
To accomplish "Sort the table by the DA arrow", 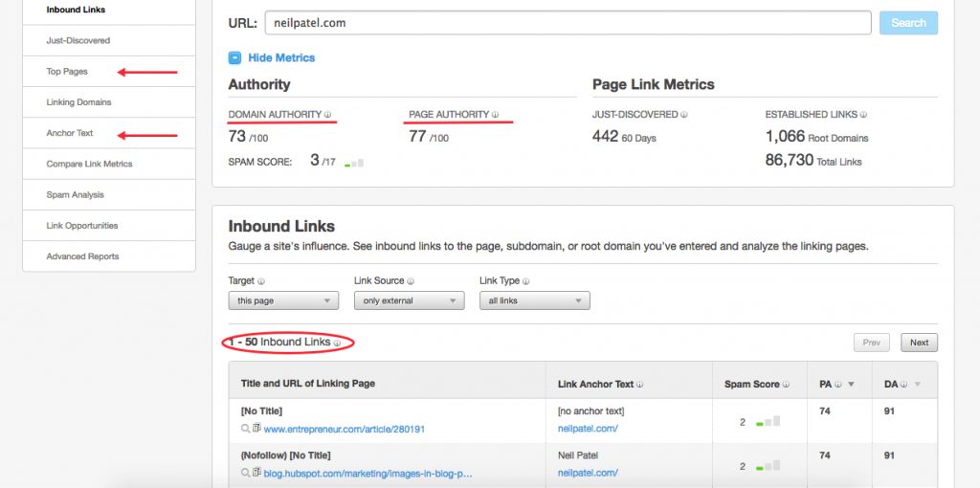I will coord(917,385).
